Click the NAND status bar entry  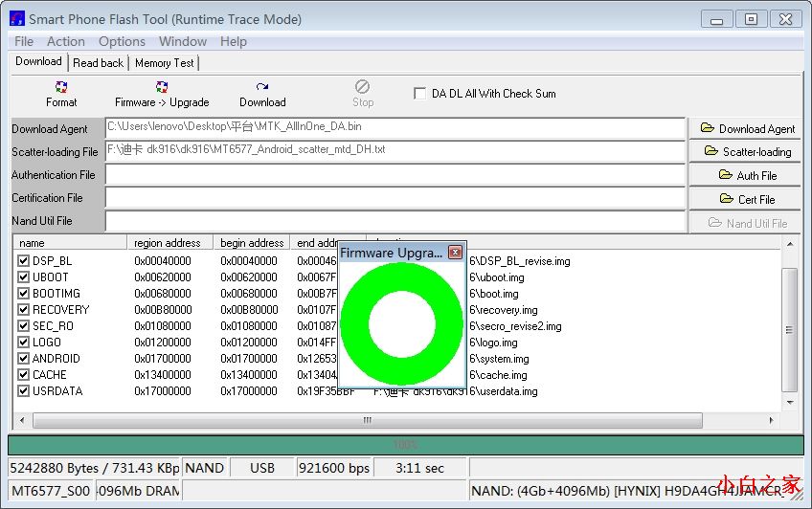click(205, 468)
